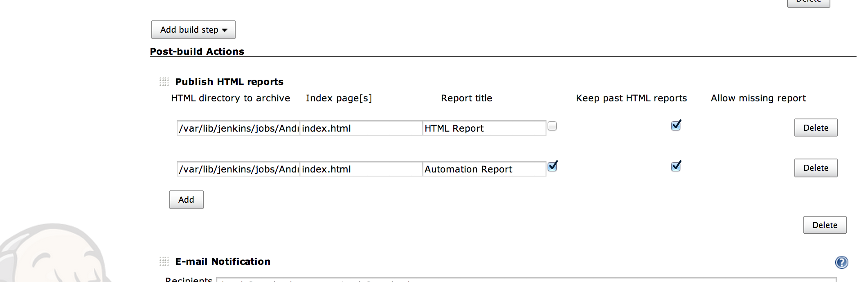Click the Delete button above Post-build Actions
Viewport: 868px width, 282px height.
pos(808,3)
